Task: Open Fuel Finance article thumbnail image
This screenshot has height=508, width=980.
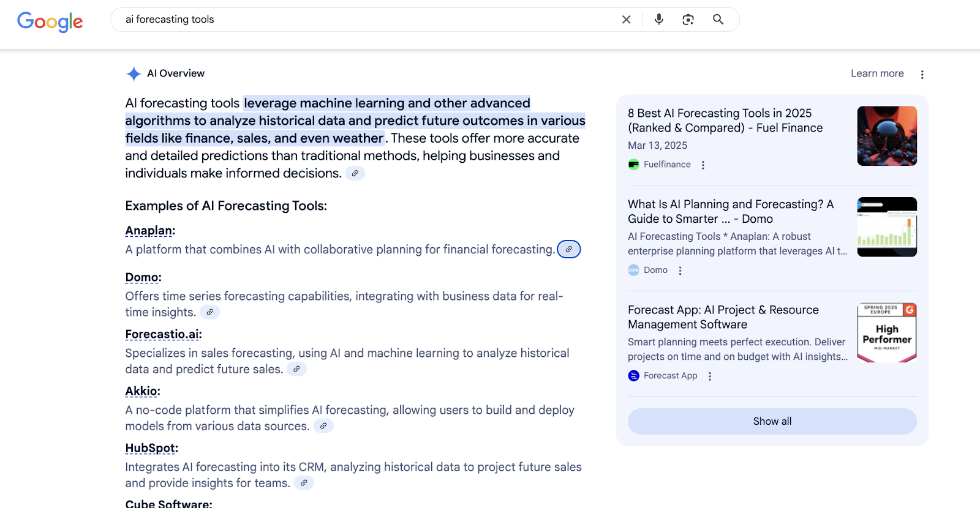Action: (x=887, y=136)
